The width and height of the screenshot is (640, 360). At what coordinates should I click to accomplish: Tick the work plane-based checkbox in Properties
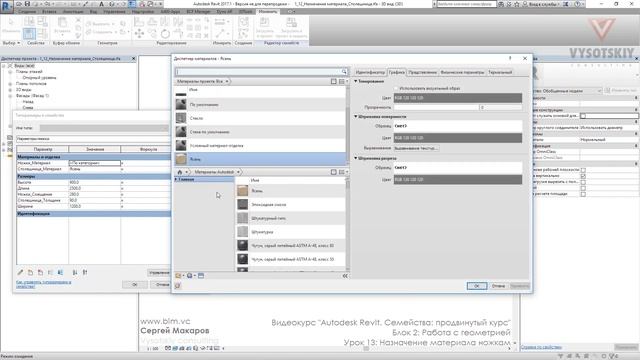583,170
